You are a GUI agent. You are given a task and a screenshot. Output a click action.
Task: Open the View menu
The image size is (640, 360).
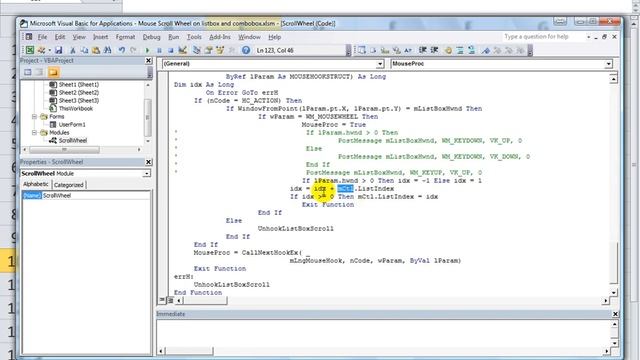click(x=79, y=37)
